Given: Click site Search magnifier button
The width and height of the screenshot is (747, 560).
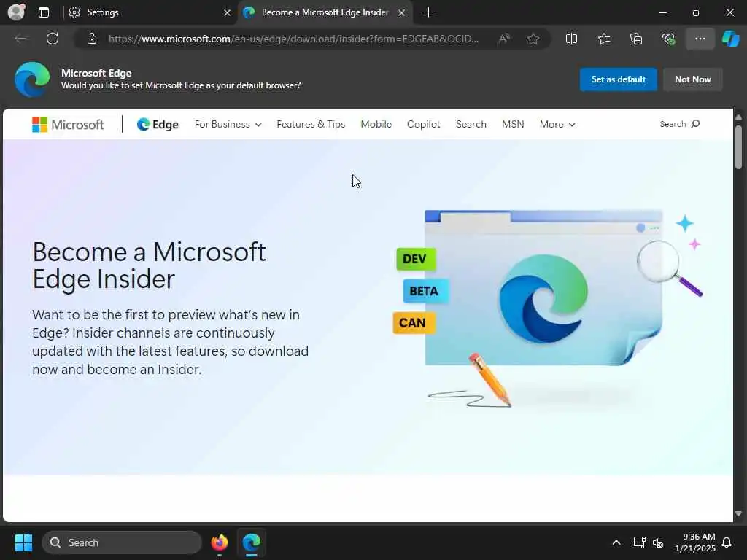Looking at the screenshot, I should [680, 124].
